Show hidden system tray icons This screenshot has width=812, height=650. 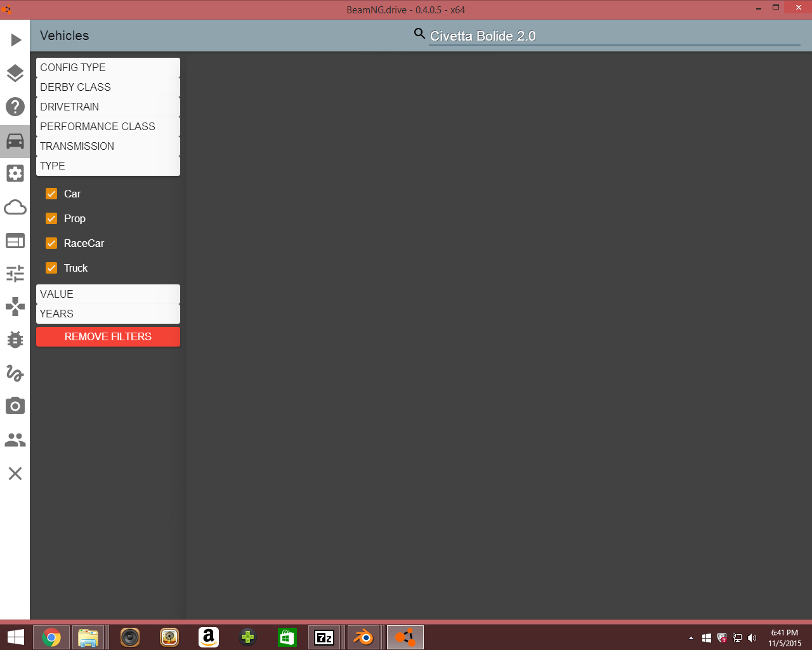coord(691,638)
